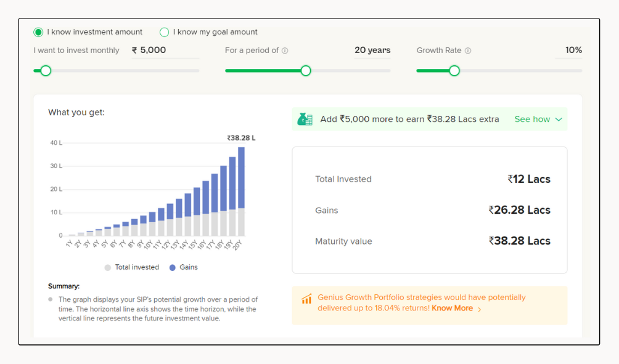Select 'I know my goal amount' radio option
Image resolution: width=619 pixels, height=364 pixels.
point(165,32)
